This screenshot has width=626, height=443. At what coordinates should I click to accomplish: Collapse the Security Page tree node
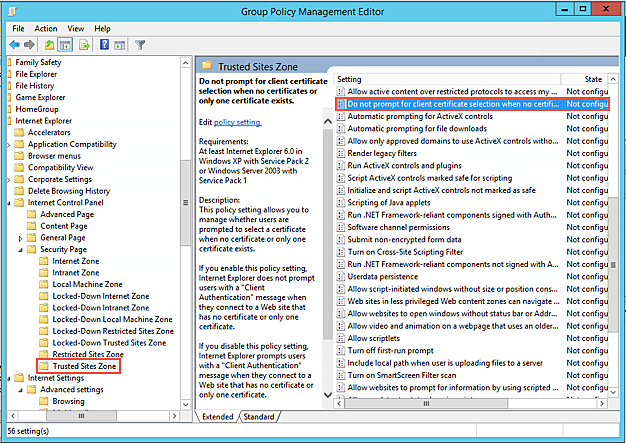pos(22,249)
